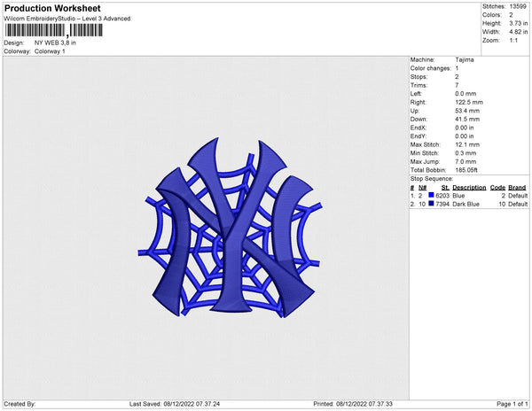Screen dimensions: 532x411
Task: Select the 'Colorway 1' value
Action: pyautogui.click(x=50, y=51)
